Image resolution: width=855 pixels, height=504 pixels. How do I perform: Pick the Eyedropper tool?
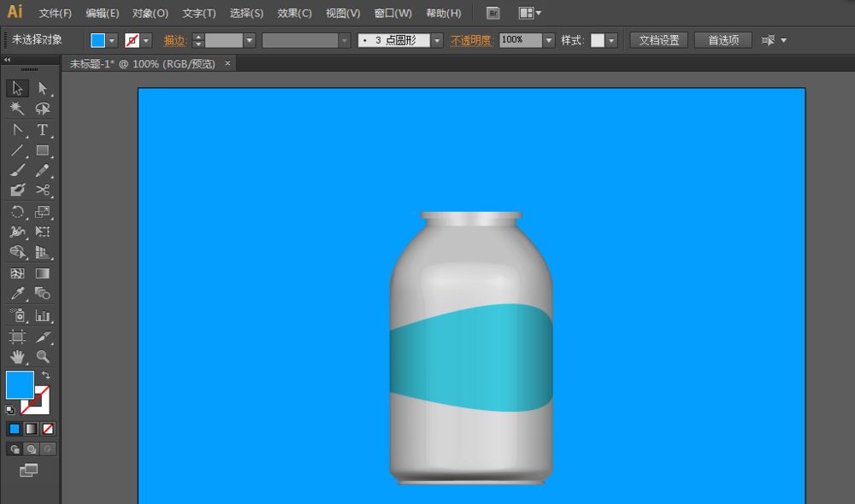click(x=17, y=294)
